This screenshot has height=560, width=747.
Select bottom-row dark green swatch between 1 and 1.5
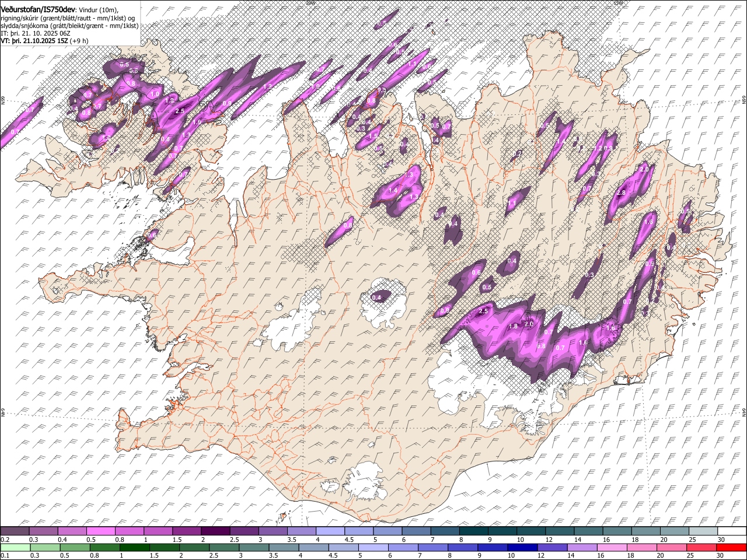(x=134, y=547)
